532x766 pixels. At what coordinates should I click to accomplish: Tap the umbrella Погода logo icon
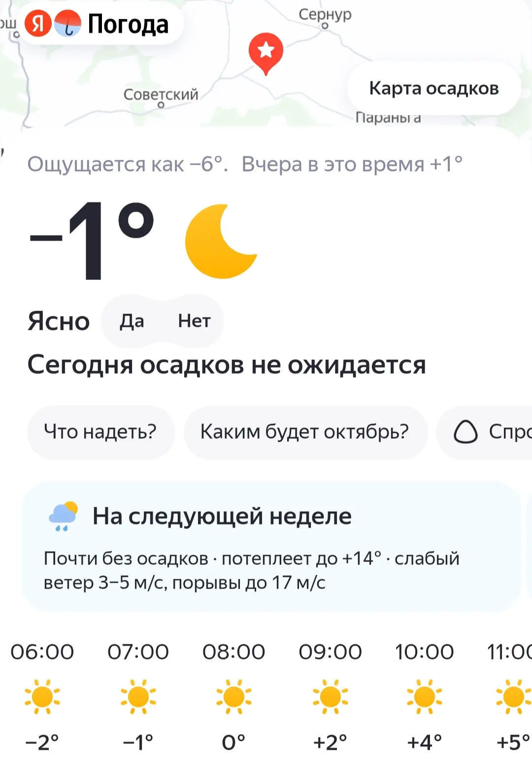click(67, 23)
